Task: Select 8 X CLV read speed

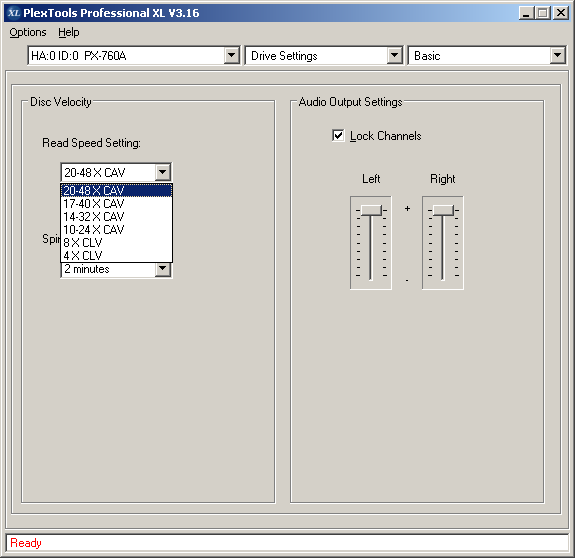Action: [117, 242]
